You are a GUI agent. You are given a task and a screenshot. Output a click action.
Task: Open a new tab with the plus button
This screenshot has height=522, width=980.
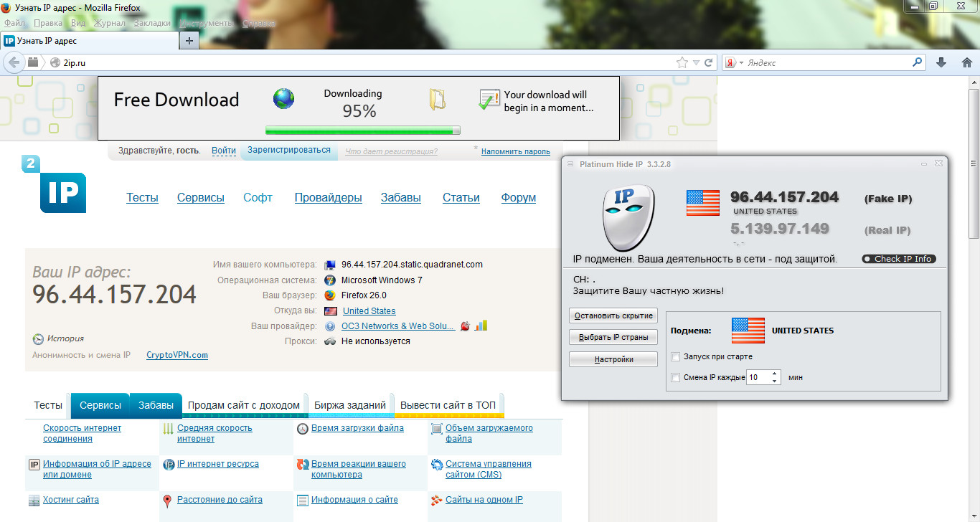189,41
